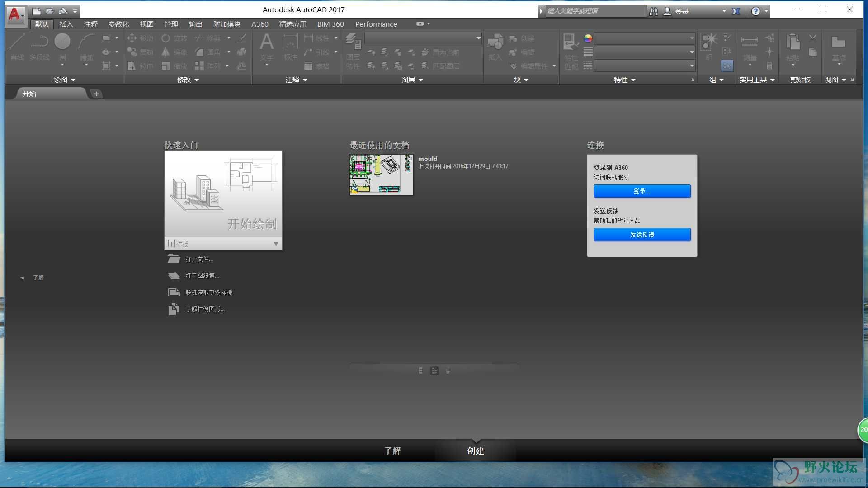Click the Array (阵列) tool
The image size is (868, 488).
pyautogui.click(x=208, y=66)
